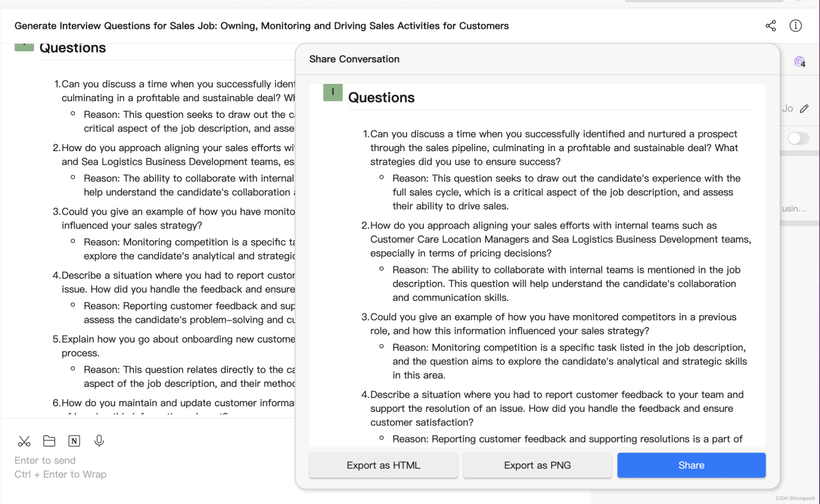Viewport: 820px width, 504px height.
Task: Click reason text 'full sales cycle' in dialog
Action: pos(566,192)
